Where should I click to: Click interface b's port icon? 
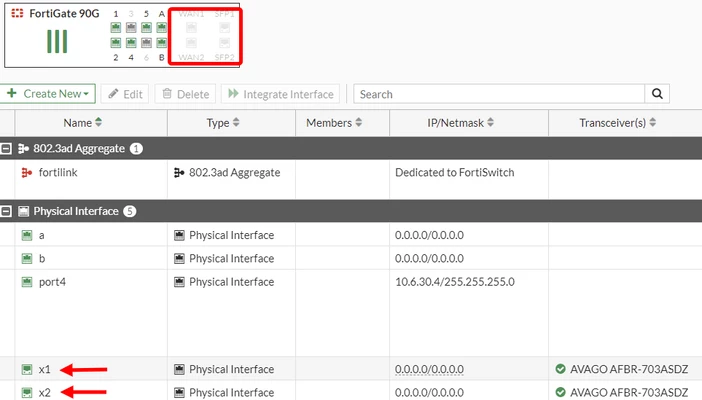(x=27, y=258)
